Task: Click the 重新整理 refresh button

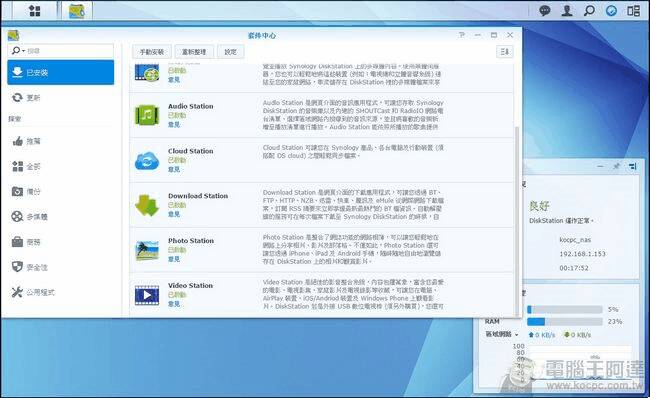Action: tap(194, 52)
